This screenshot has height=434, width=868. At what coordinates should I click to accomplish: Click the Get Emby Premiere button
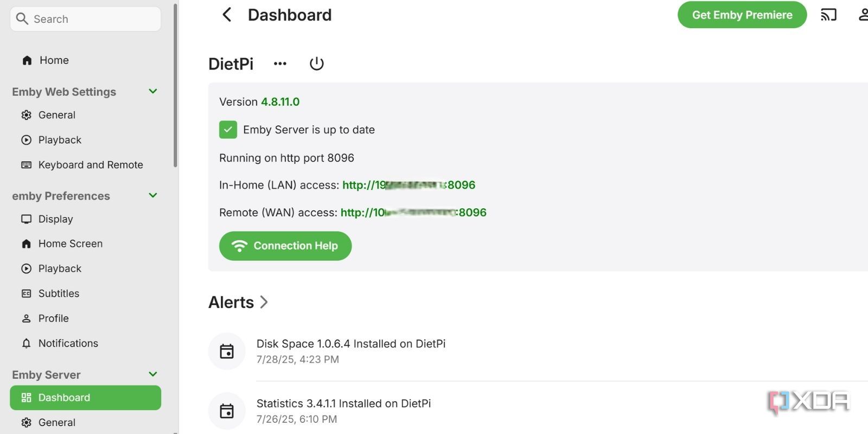(742, 15)
